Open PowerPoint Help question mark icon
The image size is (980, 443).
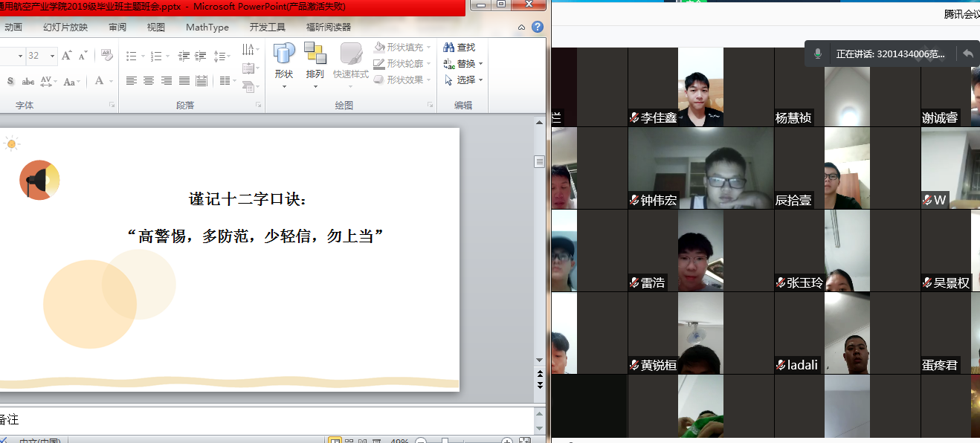[537, 28]
